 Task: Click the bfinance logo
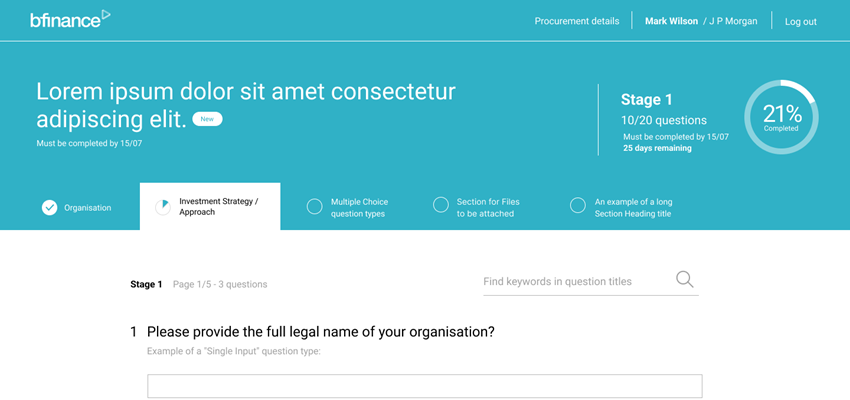pos(70,19)
